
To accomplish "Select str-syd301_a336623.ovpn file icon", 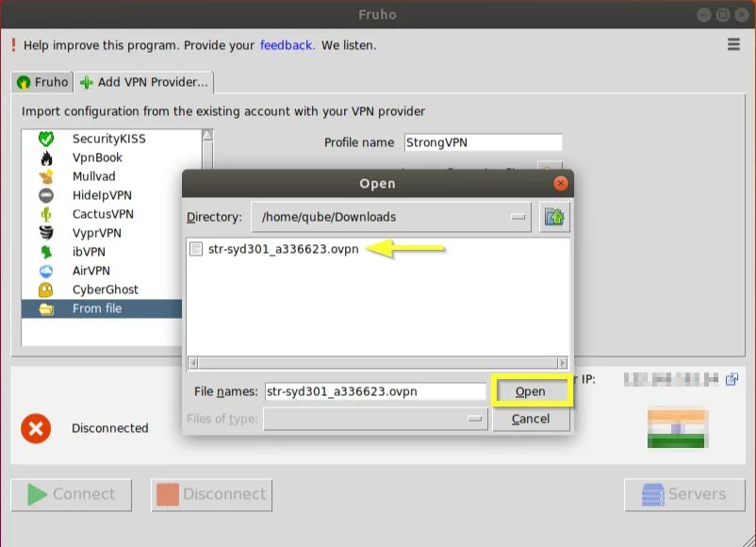I will (196, 249).
